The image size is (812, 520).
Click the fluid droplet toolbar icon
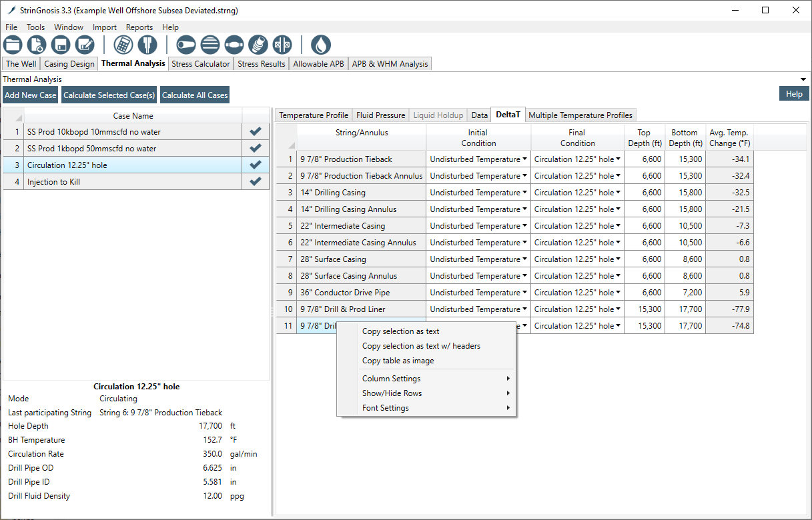pos(321,45)
